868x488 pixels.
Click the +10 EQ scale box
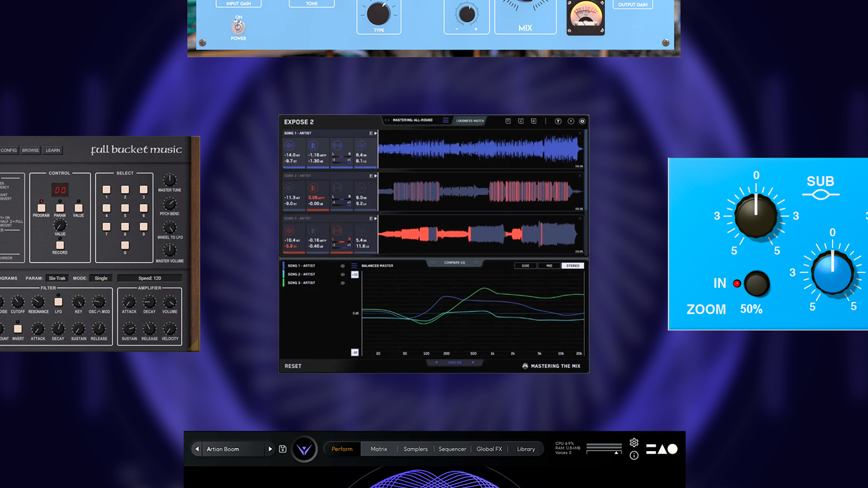click(x=355, y=274)
